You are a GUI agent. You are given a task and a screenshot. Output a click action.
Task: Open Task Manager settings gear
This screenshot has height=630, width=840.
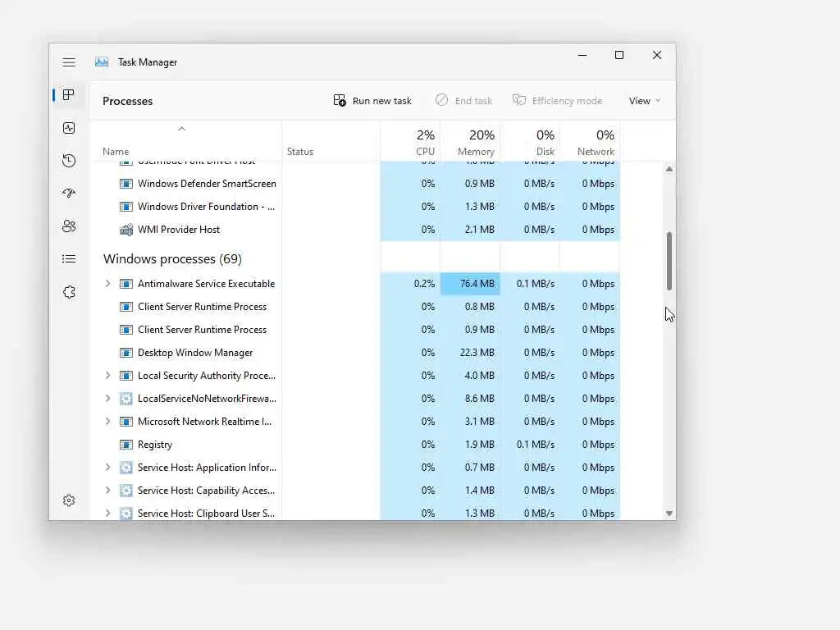(69, 500)
